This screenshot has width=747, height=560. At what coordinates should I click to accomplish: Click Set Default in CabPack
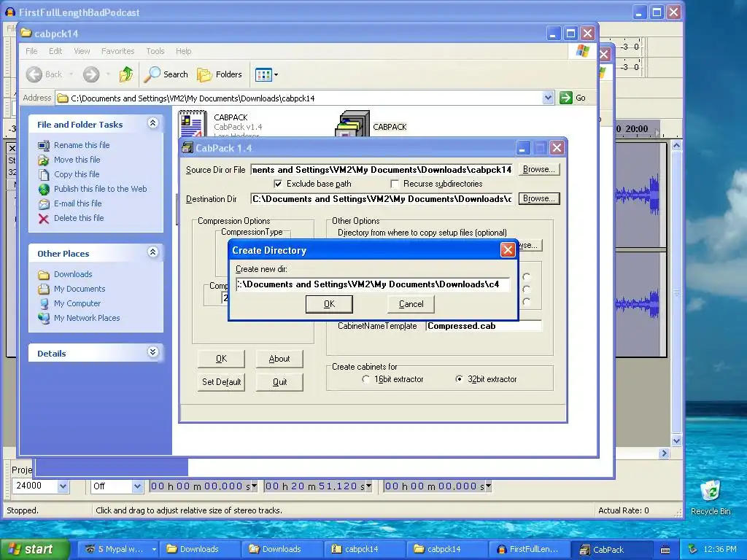pyautogui.click(x=221, y=382)
